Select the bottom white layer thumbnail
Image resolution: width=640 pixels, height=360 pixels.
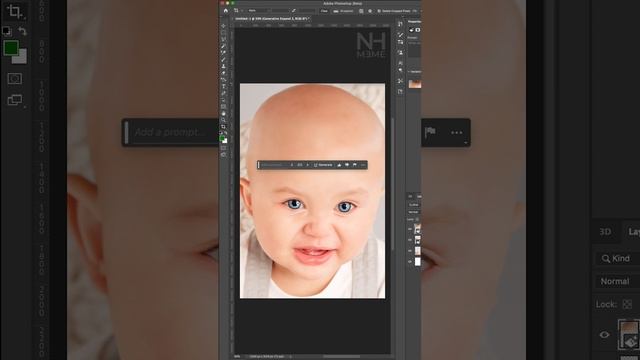click(418, 262)
